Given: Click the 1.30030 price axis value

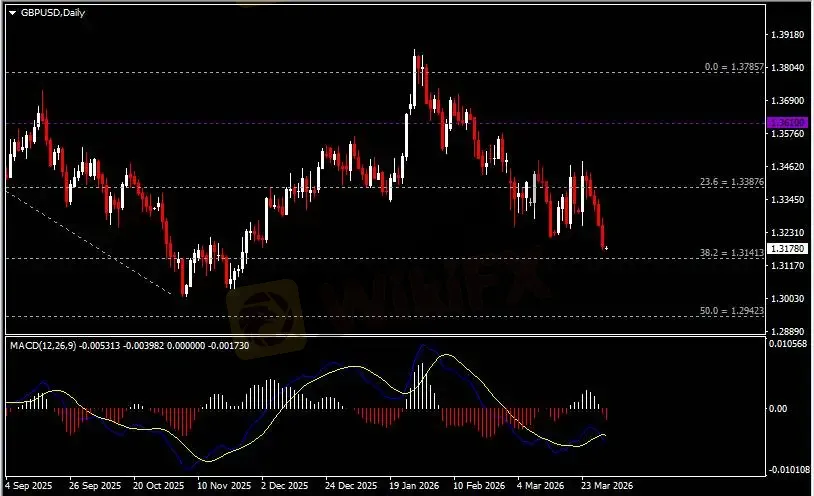Looking at the screenshot, I should click(788, 299).
